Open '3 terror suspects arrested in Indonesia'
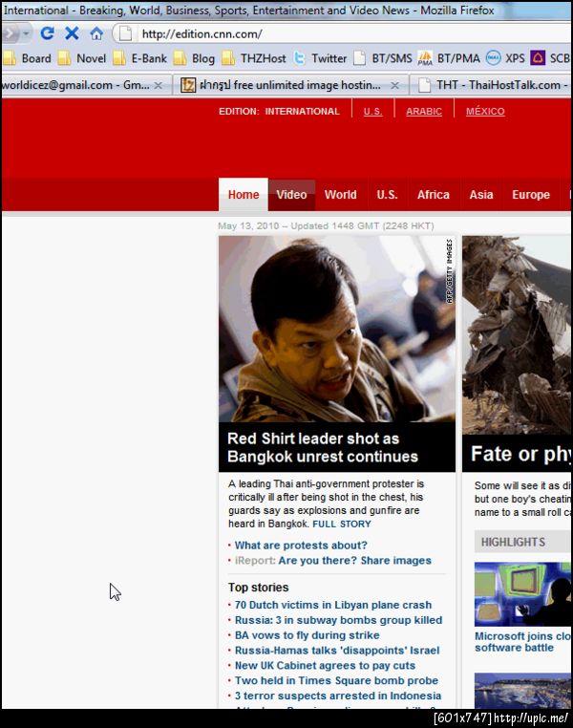Image resolution: width=573 pixels, height=728 pixels. click(x=338, y=696)
